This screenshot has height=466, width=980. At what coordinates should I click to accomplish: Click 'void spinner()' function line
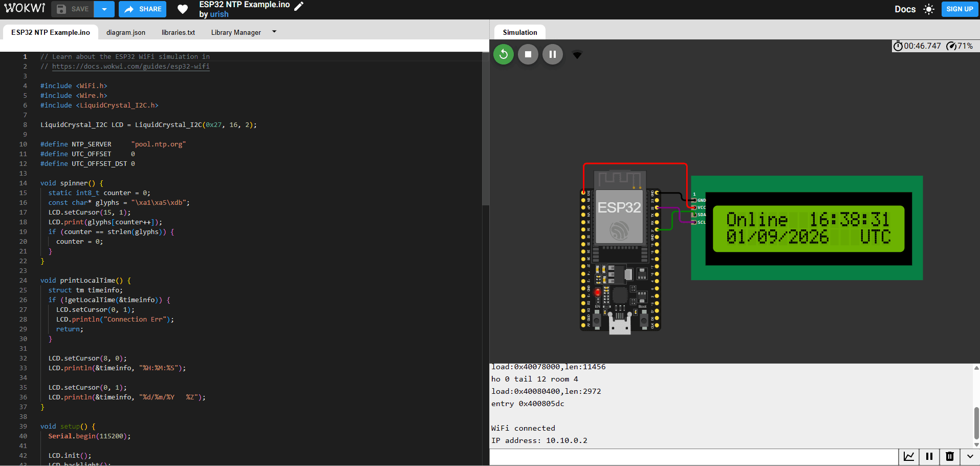[x=72, y=183]
